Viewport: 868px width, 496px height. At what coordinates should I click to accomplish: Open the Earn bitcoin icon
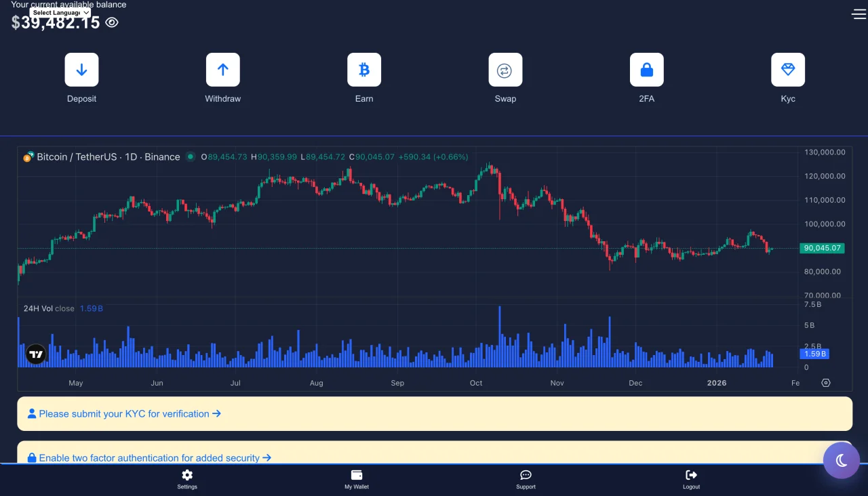(364, 70)
